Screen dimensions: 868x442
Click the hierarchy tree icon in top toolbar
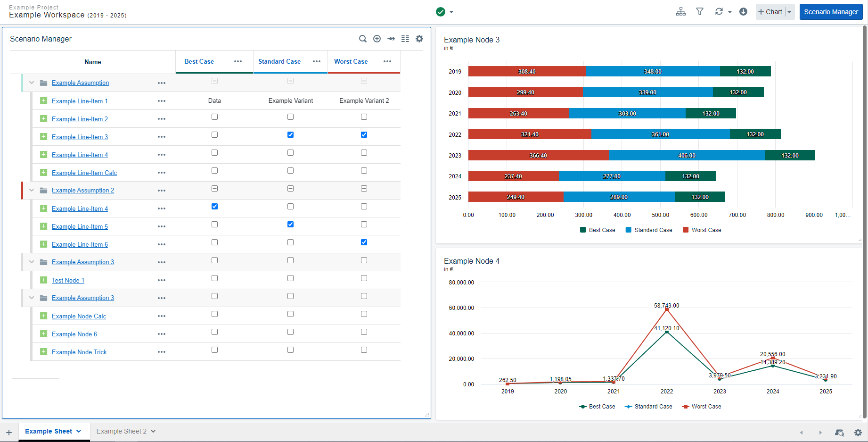point(680,11)
